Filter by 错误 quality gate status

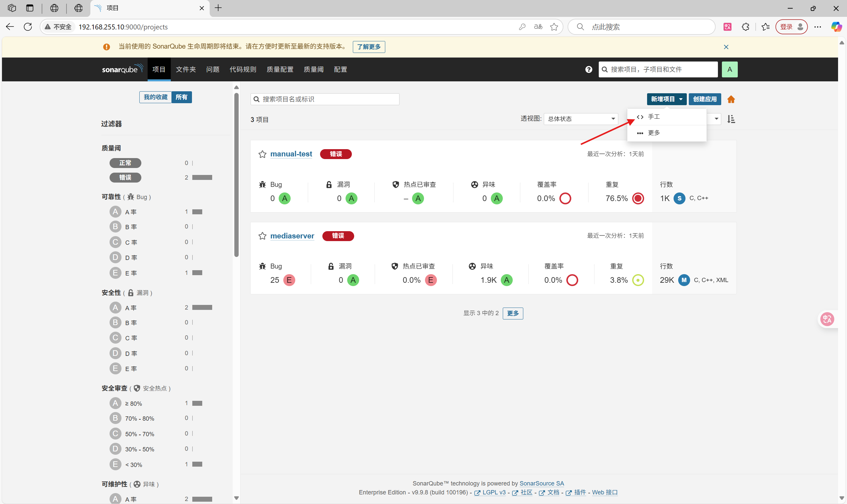(x=125, y=177)
